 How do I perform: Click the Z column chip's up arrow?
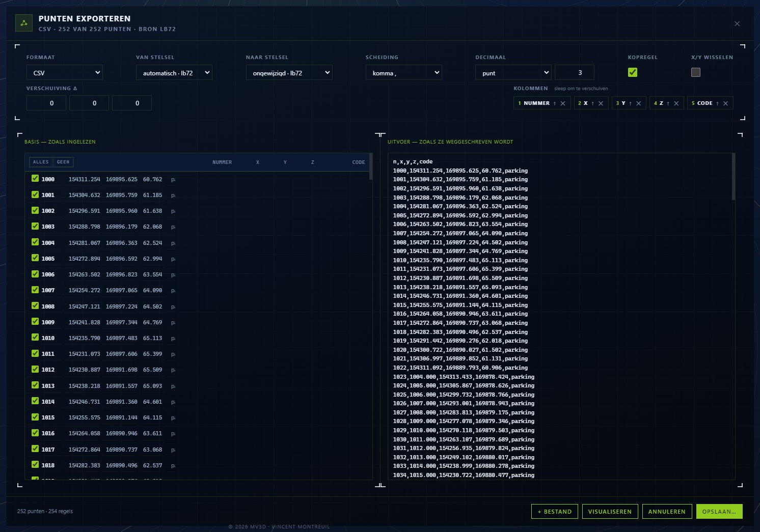click(x=668, y=103)
